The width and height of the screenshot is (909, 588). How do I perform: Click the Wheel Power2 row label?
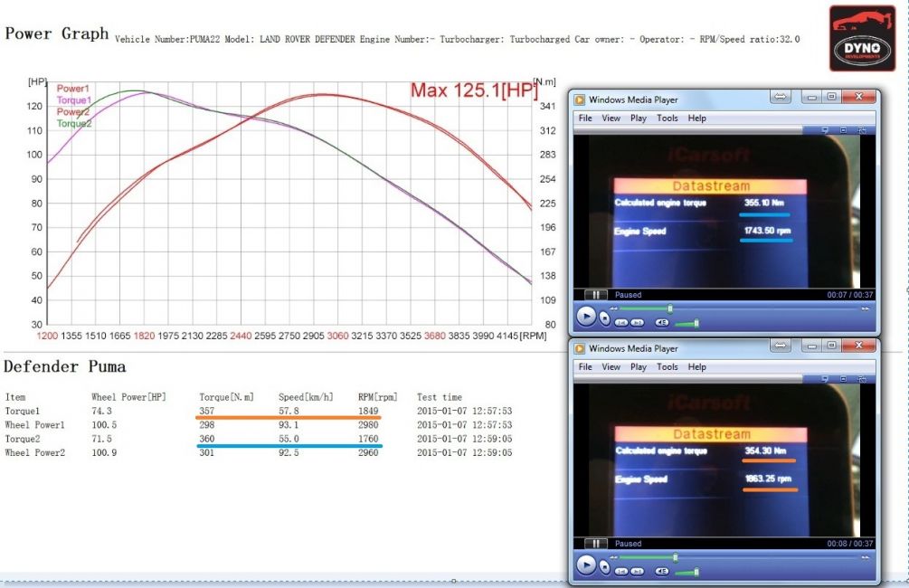click(34, 453)
